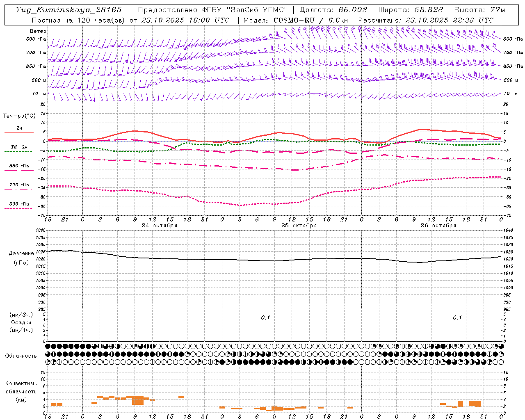Click 1040 on the left pressure axis

point(39,231)
